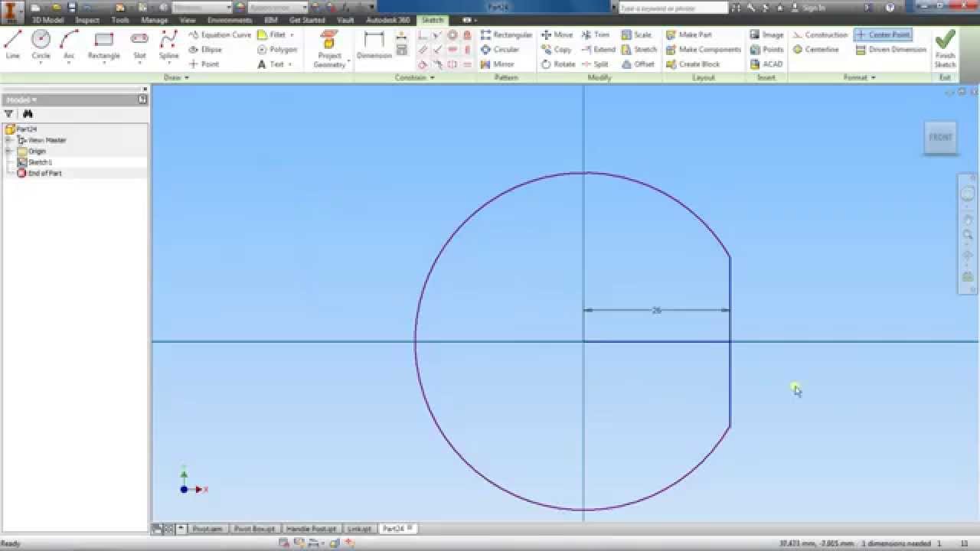
Task: Expand the Constrain panel dropdown
Action: click(414, 77)
